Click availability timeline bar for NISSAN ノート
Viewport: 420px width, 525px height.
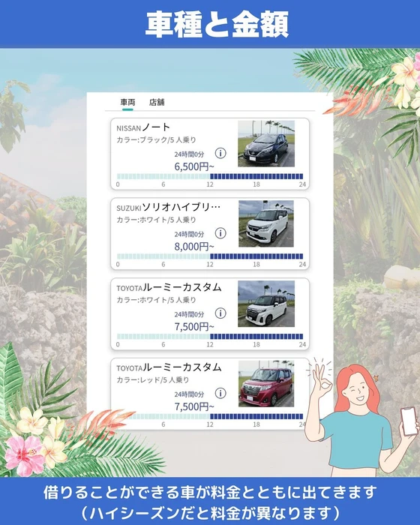pos(210,176)
